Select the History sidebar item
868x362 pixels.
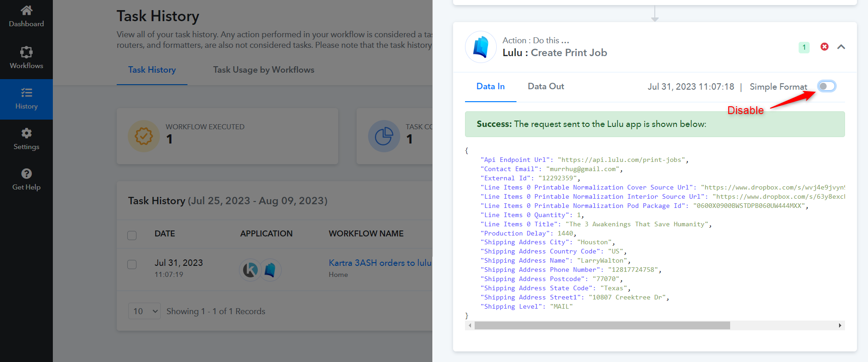tap(26, 99)
